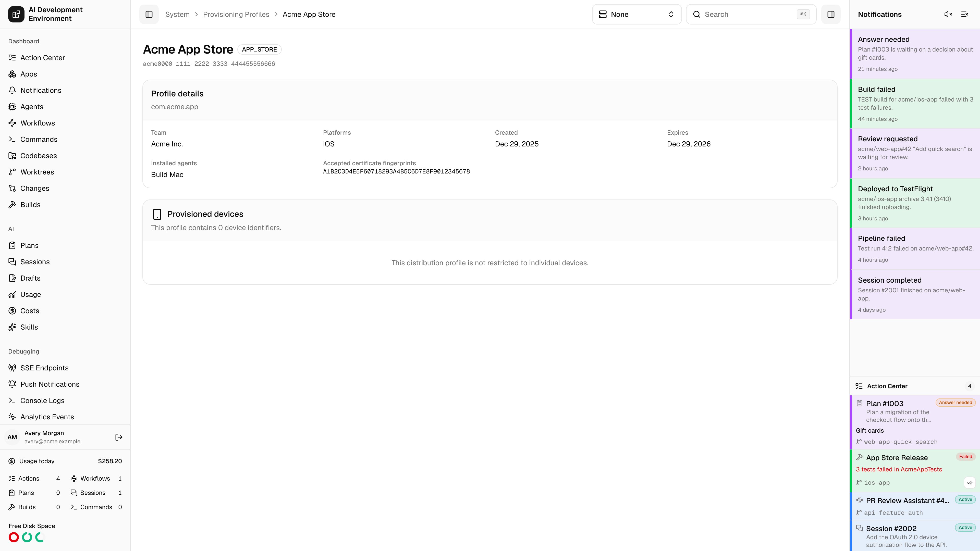Click the Usage today cost summary
980x551 pixels.
65,461
